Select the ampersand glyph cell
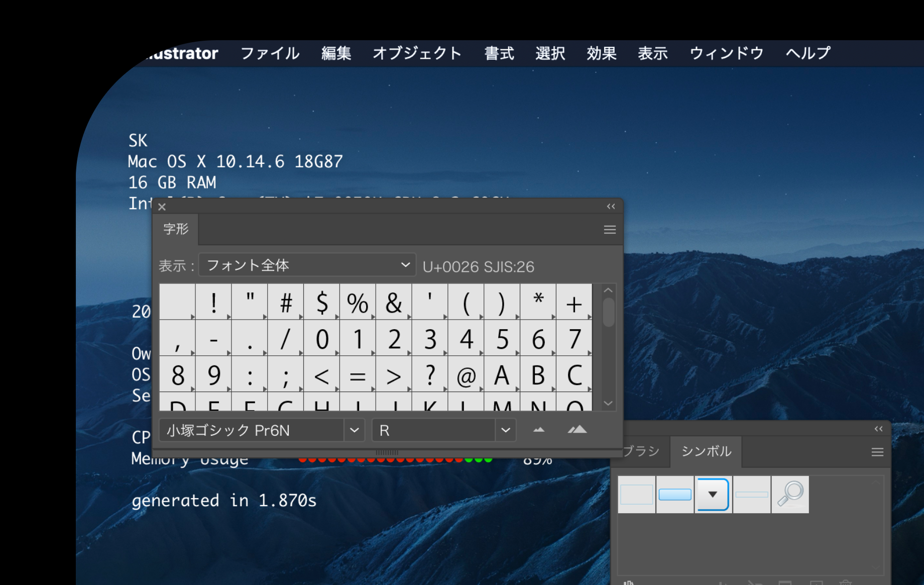 tap(394, 303)
